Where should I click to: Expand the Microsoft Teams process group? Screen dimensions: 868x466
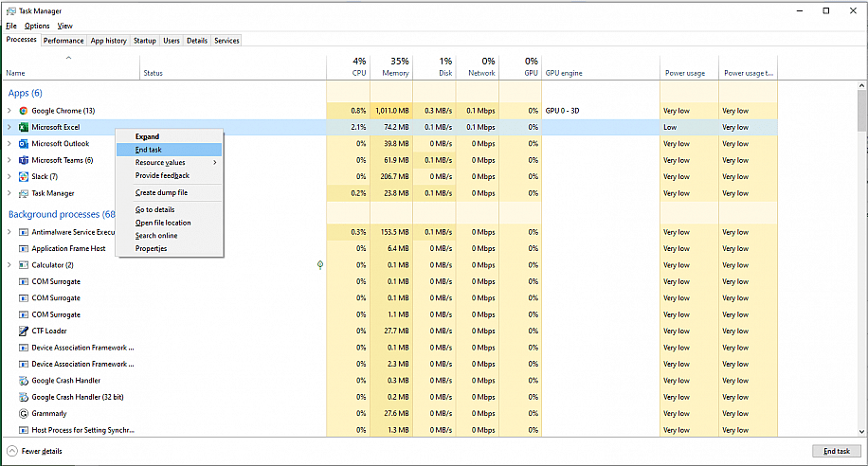9,160
